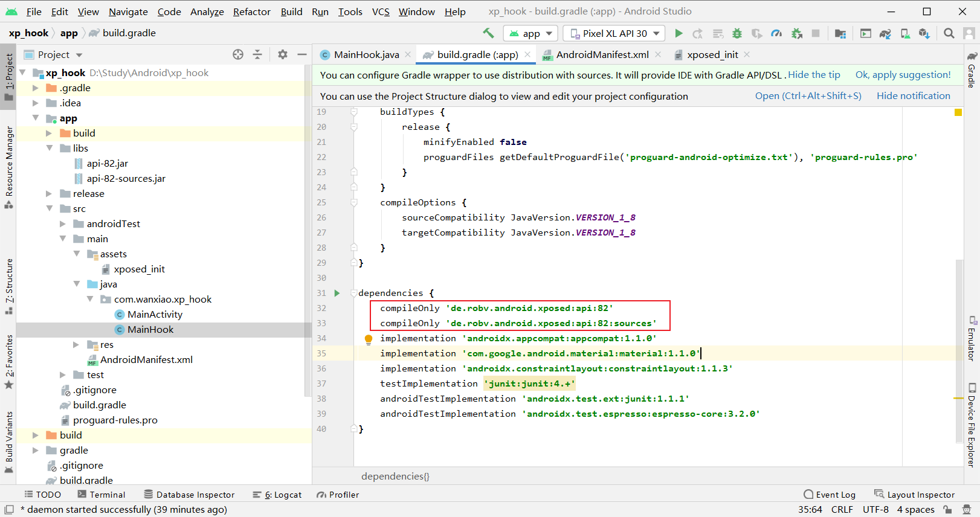This screenshot has height=517, width=980.
Task: Click the yellow warning marker in the error stripe
Action: [x=958, y=399]
